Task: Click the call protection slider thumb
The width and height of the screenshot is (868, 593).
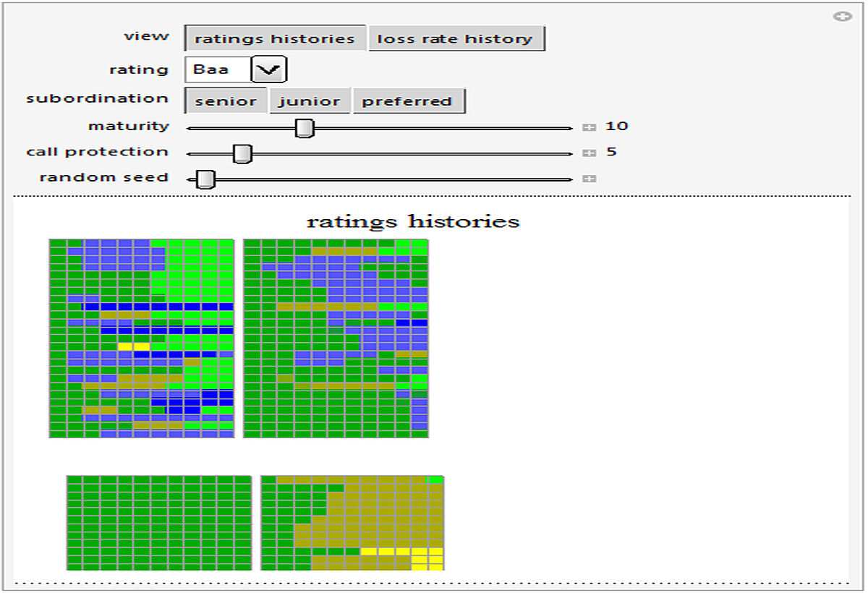Action: (x=243, y=153)
